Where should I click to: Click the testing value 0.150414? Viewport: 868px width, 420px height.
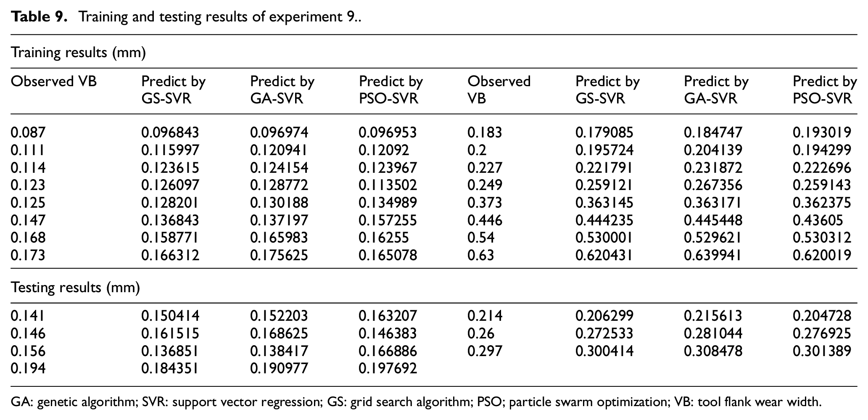(x=170, y=316)
